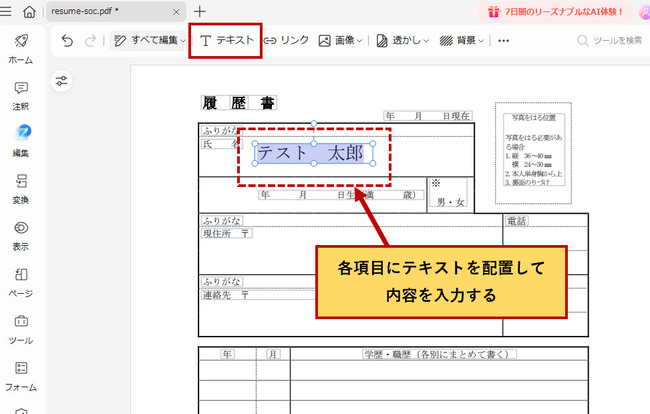Switch to the resume-soc.pdf tab
650x414 pixels.
116,12
